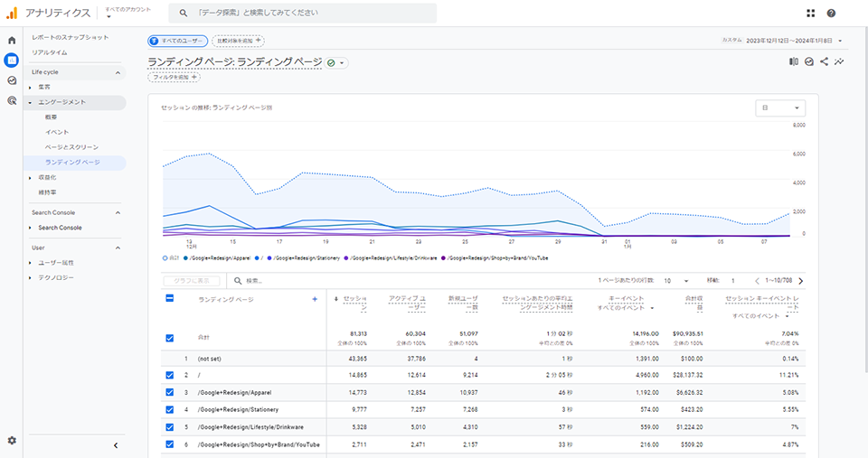This screenshot has width=868, height=458.
Task: Open the edit comparisons icon
Action: pyautogui.click(x=793, y=62)
